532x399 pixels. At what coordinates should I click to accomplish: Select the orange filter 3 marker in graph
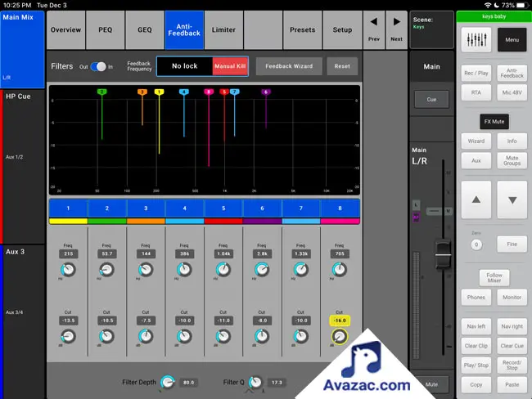coord(142,92)
